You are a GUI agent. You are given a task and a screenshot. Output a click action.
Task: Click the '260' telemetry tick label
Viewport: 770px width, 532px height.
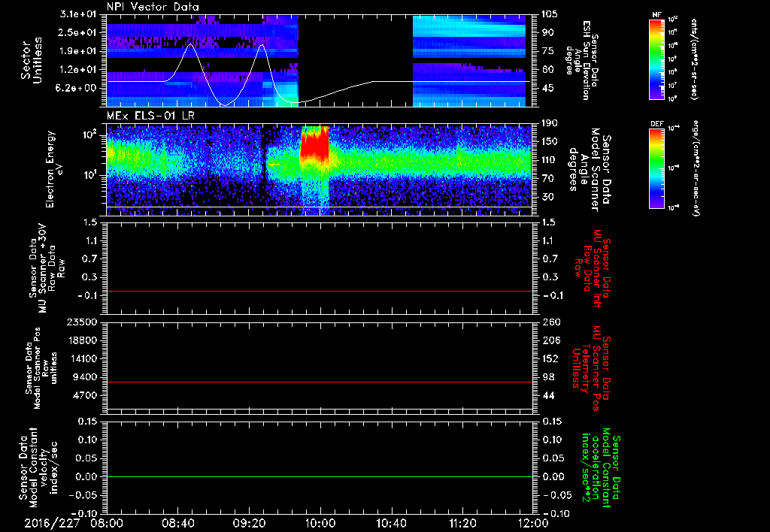point(550,322)
